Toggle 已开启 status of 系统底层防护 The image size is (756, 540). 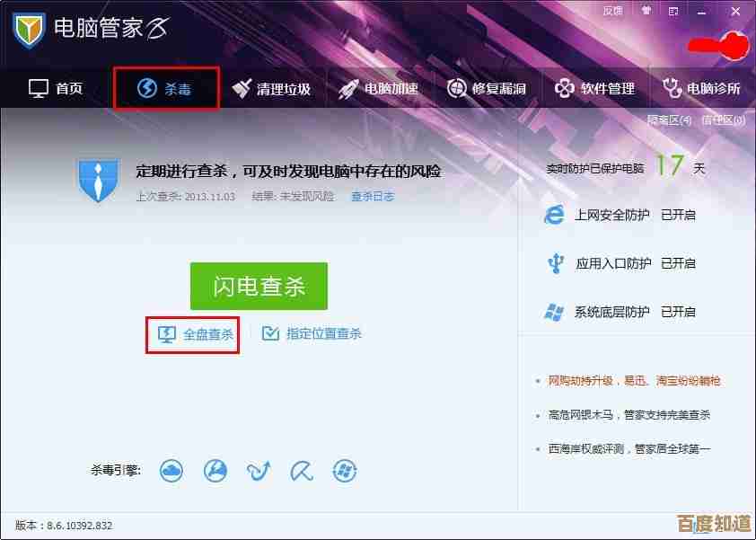pyautogui.click(x=678, y=312)
